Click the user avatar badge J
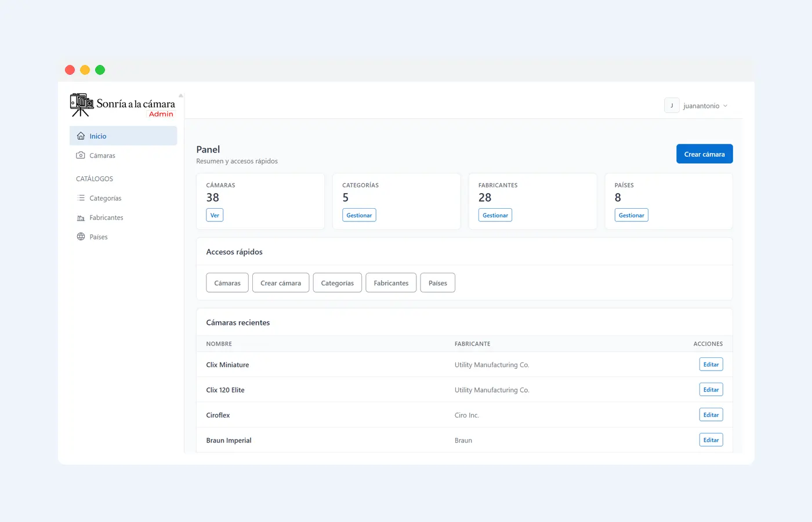Image resolution: width=812 pixels, height=522 pixels. [x=672, y=106]
